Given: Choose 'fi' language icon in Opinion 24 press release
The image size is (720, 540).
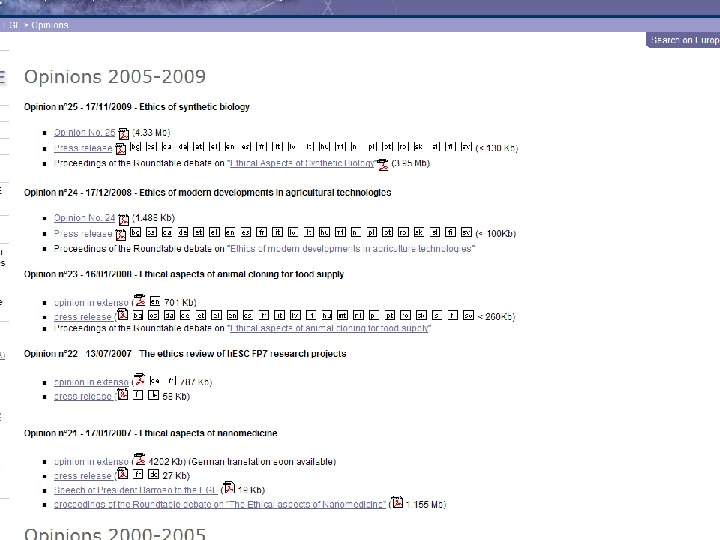Looking at the screenshot, I should (x=450, y=232).
